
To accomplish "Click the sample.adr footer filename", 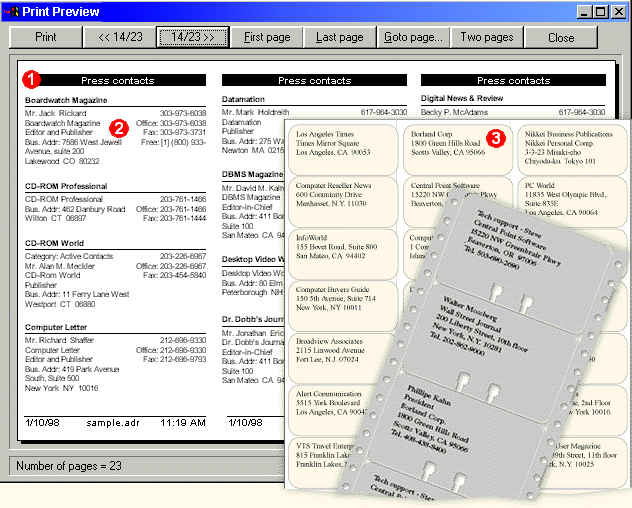I will coord(113,423).
